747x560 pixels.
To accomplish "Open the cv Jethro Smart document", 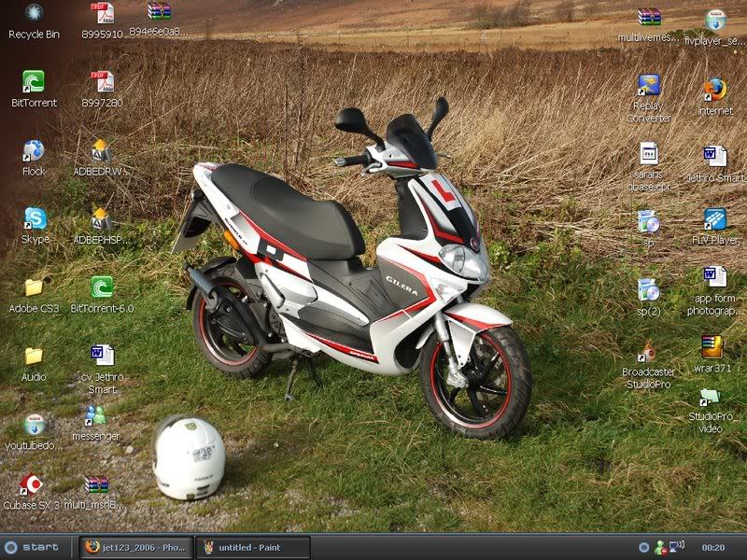I will click(x=102, y=356).
